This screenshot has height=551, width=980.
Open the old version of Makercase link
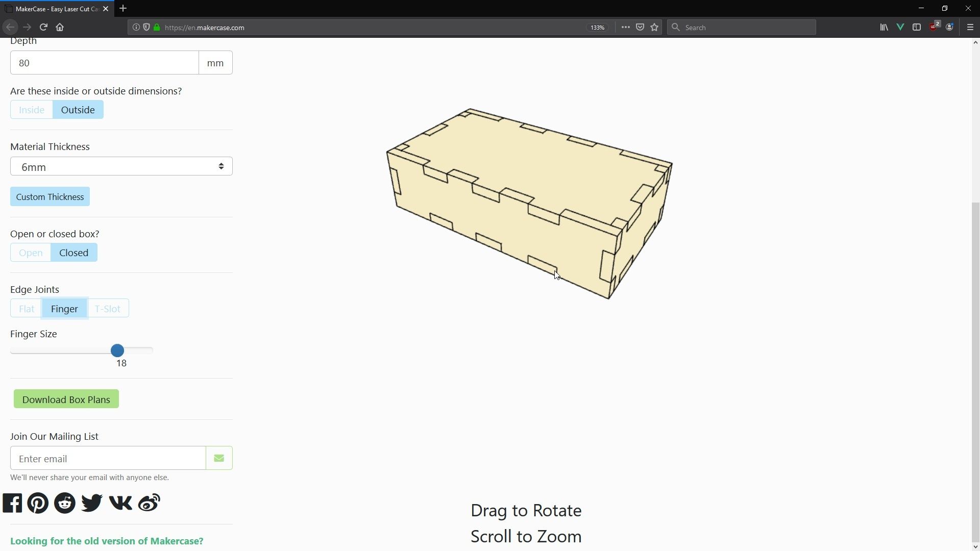pyautogui.click(x=107, y=541)
